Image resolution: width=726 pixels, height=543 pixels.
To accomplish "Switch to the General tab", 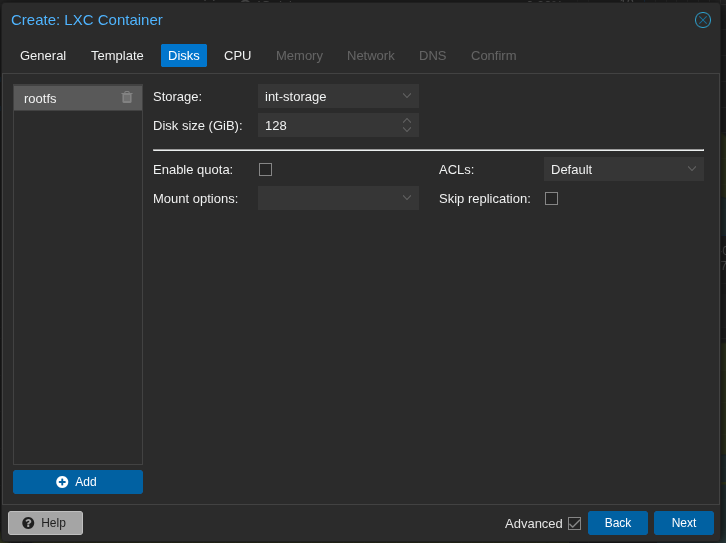I will click(43, 55).
